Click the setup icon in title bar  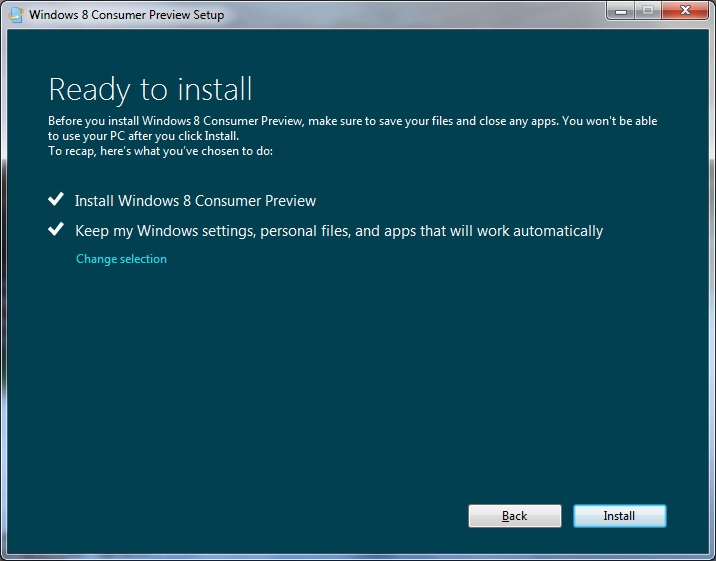point(16,14)
